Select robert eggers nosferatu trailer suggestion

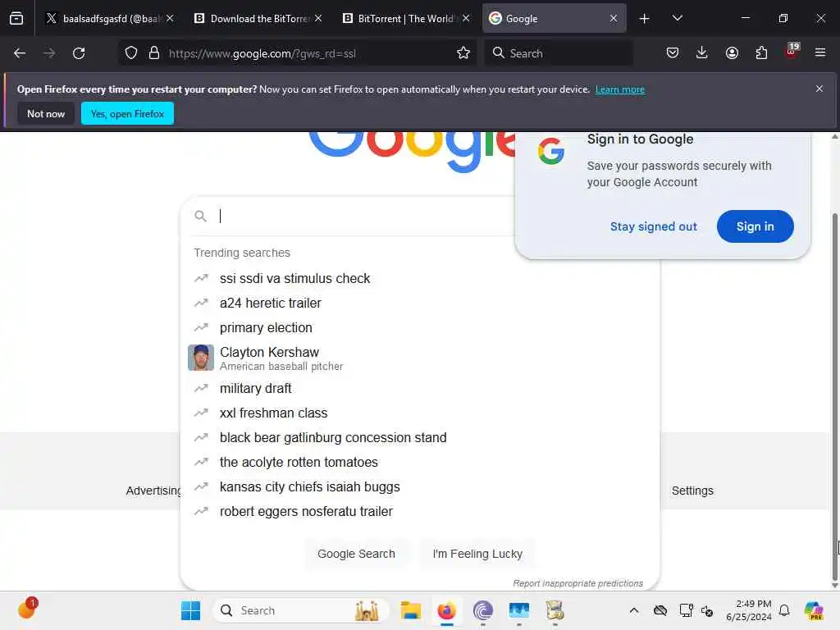tap(420, 512)
